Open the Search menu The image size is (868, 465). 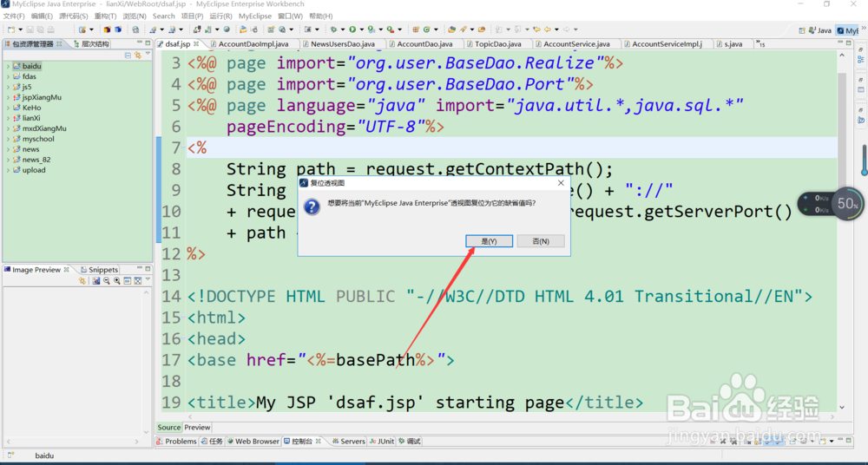click(163, 16)
